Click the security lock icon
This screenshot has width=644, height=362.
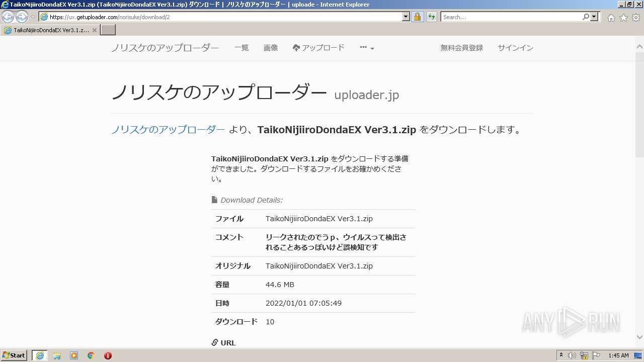point(417,17)
